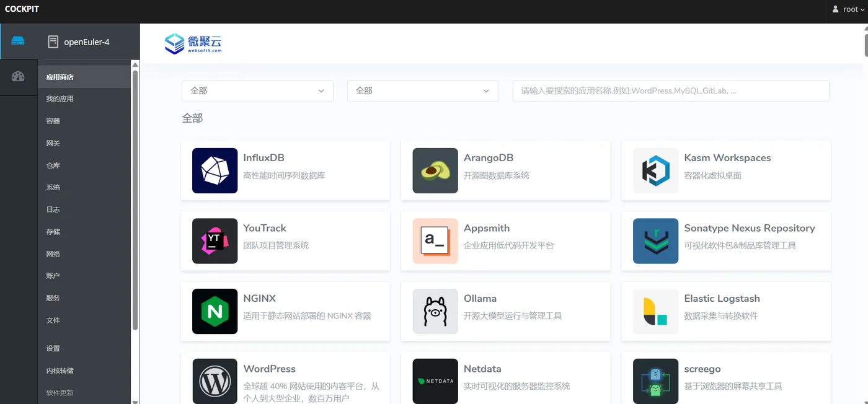Viewport: 868px width, 404px height.
Task: Open the Kasm Workspaces title link
Action: 727,158
